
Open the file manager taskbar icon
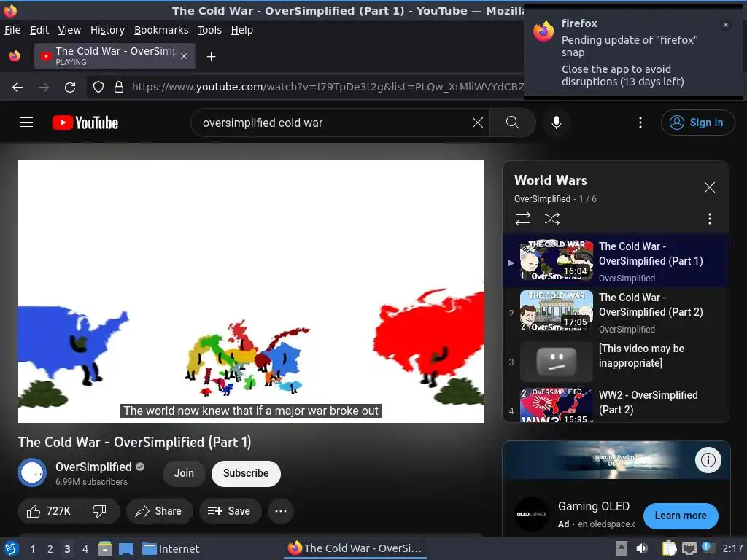click(105, 548)
